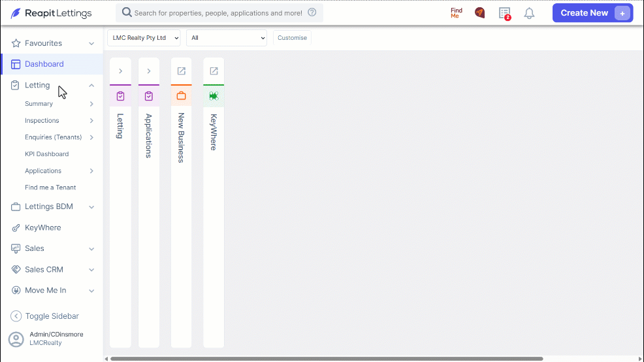Screen dimensions: 644x362
Task: Click the Create New button
Action: tap(592, 12)
